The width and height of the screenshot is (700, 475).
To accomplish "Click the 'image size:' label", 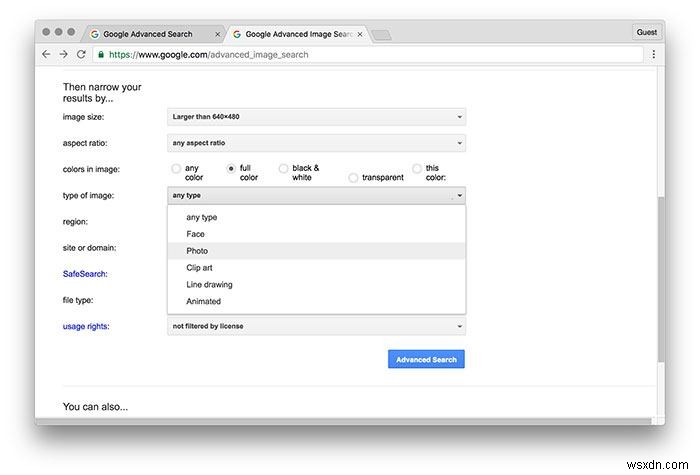I will (x=83, y=117).
